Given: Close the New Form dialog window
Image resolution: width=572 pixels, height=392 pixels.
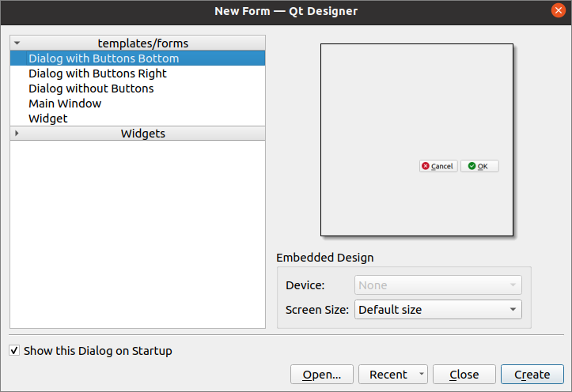Looking at the screenshot, I should [559, 10].
